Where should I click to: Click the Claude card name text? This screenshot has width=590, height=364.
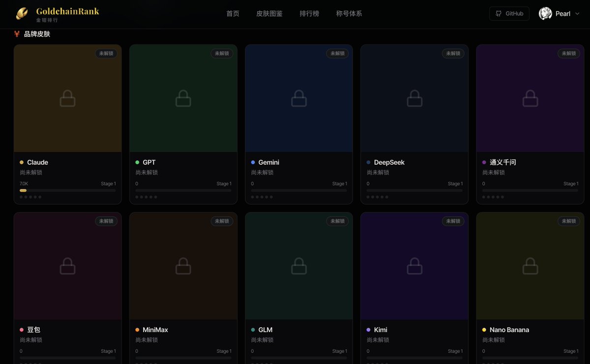click(37, 162)
